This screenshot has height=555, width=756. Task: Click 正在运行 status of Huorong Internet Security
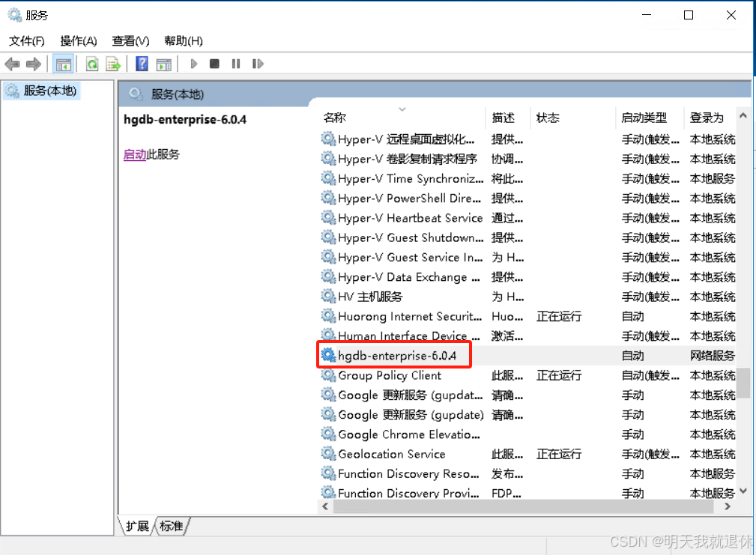[x=559, y=316]
